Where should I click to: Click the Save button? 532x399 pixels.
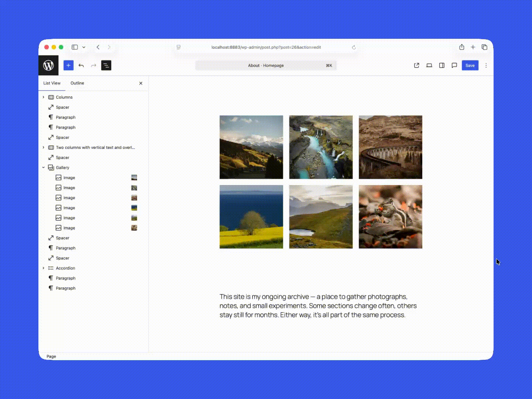470,65
